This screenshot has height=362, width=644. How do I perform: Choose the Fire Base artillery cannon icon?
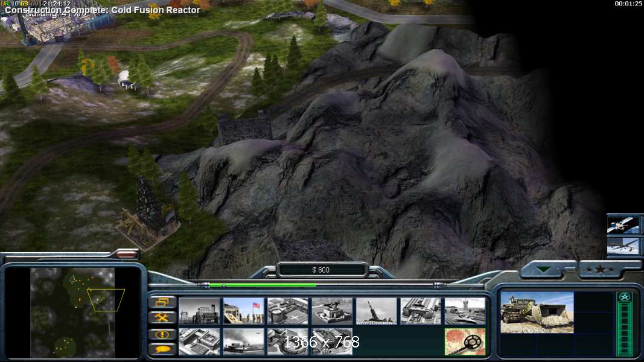click(377, 311)
